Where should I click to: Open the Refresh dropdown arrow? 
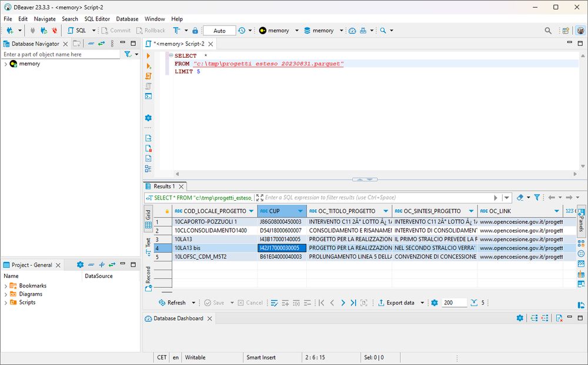[x=193, y=303]
